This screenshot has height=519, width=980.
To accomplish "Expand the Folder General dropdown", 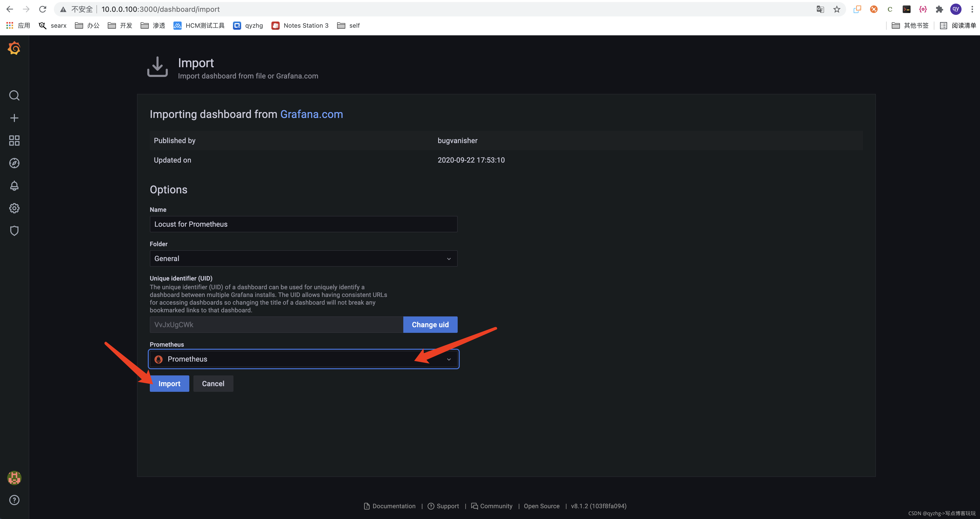I will (303, 258).
